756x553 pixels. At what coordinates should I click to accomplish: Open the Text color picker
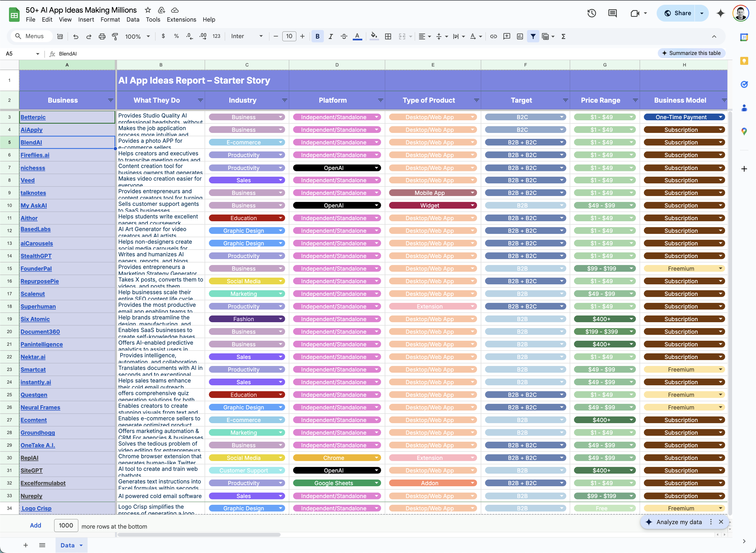[358, 36]
